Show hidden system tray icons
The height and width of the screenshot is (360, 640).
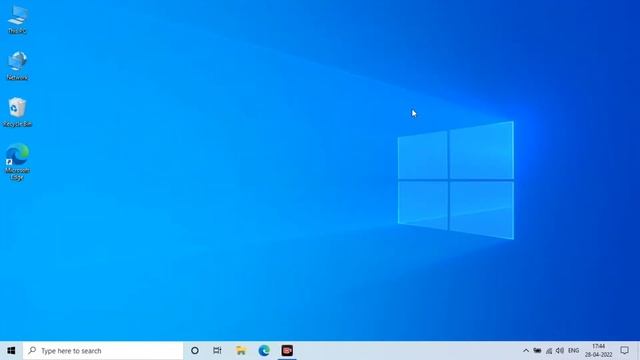[x=526, y=351]
